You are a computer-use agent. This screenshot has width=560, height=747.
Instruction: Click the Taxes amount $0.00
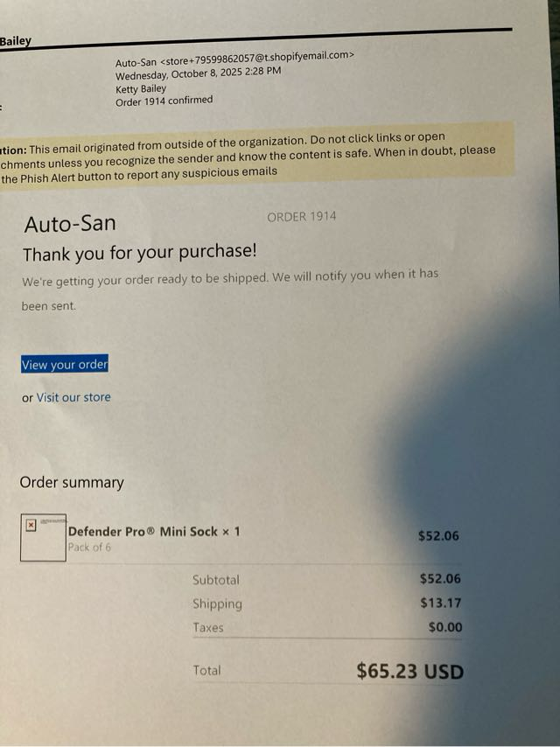pyautogui.click(x=445, y=627)
